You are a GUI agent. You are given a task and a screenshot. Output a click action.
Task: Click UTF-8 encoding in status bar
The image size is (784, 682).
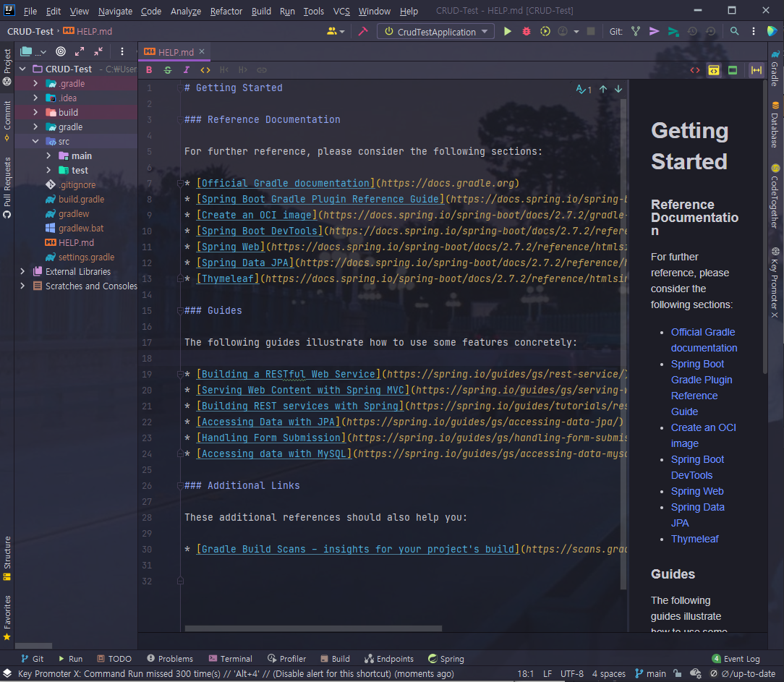572,674
